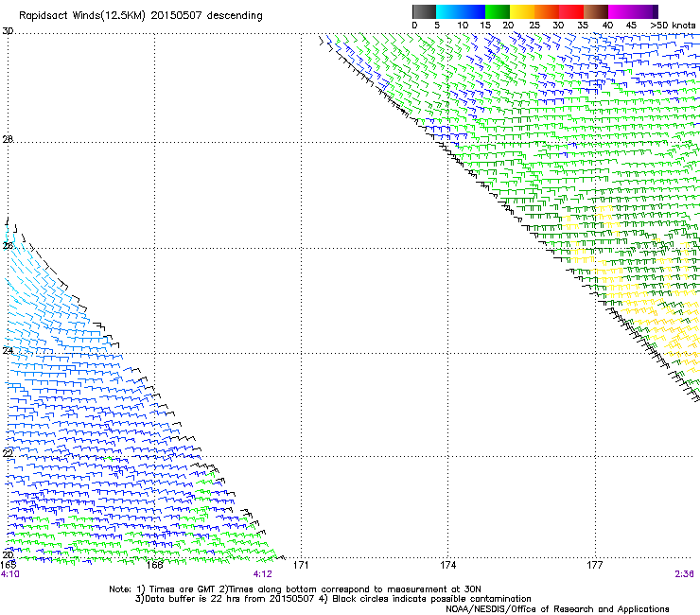
Task: Click the longitude label '168'
Action: 155,565
